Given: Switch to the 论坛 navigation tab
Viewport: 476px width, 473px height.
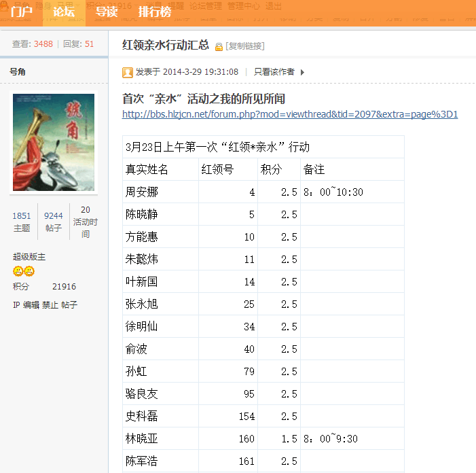Looking at the screenshot, I should (64, 12).
